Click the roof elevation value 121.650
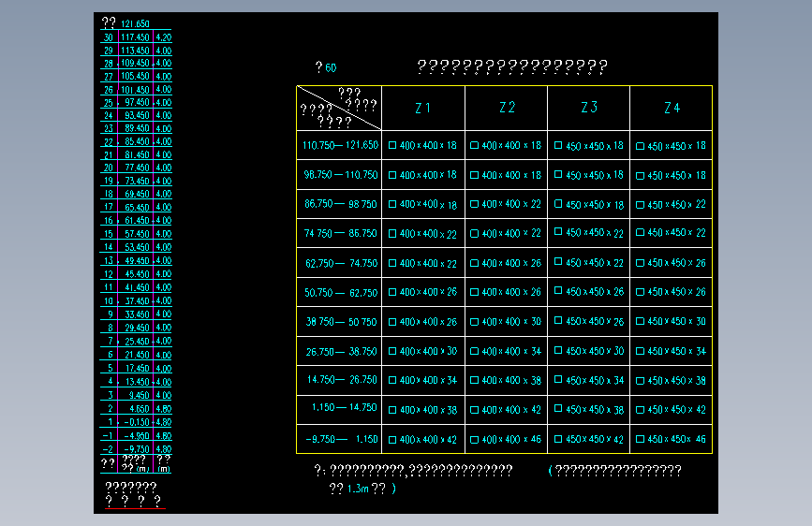812x526 pixels. pos(135,23)
